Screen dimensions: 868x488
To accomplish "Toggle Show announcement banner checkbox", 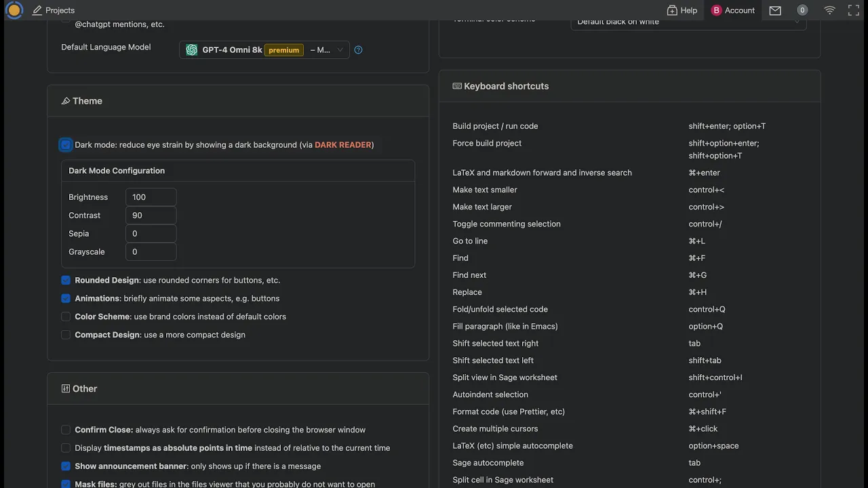I will click(66, 466).
